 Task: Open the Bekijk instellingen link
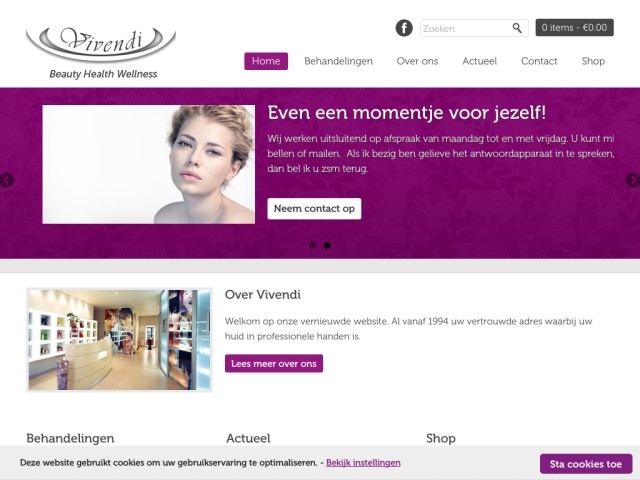pyautogui.click(x=363, y=463)
